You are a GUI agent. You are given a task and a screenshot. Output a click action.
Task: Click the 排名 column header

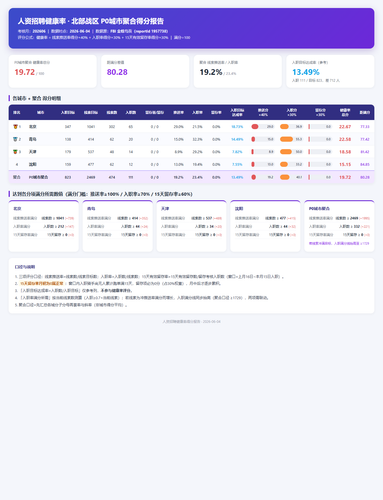click(x=16, y=112)
